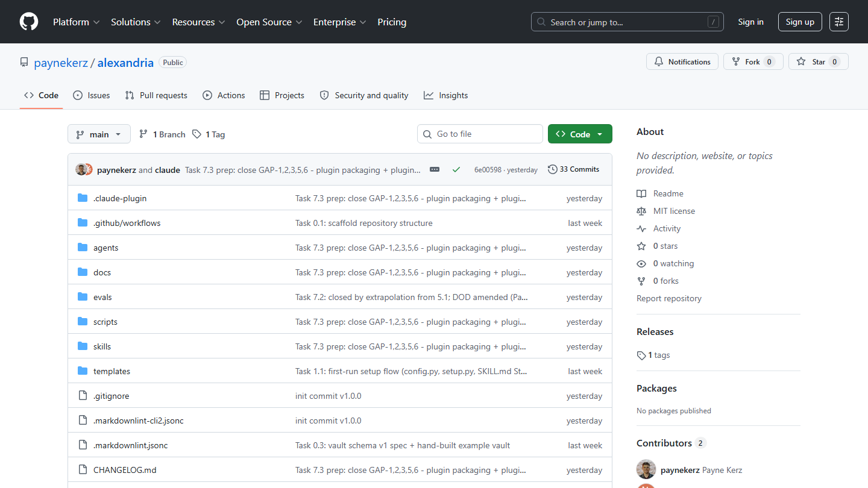Click the eye icon beside 0 watching
The image size is (868, 488).
(641, 263)
